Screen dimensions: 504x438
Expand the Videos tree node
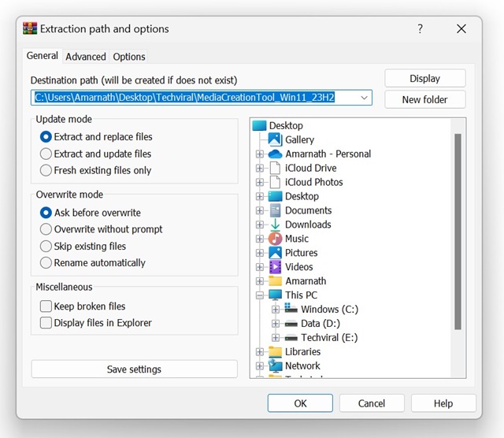260,267
